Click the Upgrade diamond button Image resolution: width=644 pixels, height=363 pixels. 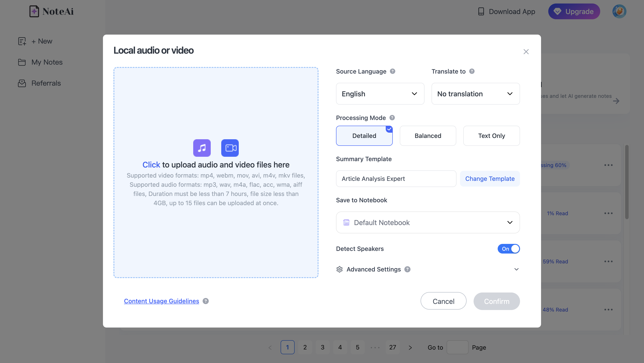point(574,11)
